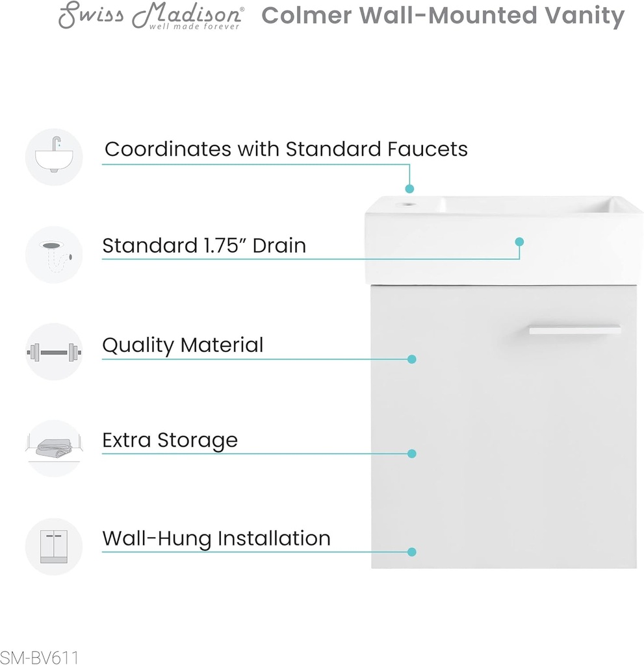Click the Colmer Wall-Mounted Vanity title
This screenshot has height=665, width=644.
(x=443, y=16)
